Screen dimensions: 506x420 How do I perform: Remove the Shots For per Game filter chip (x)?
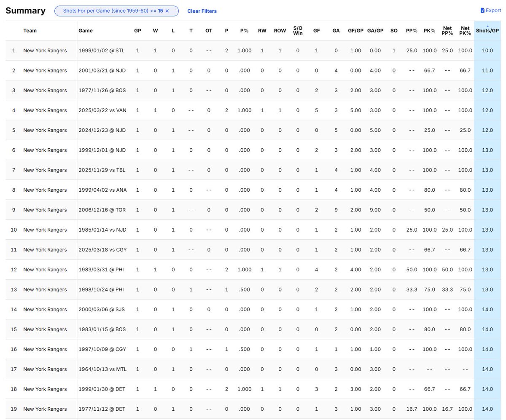[167, 11]
